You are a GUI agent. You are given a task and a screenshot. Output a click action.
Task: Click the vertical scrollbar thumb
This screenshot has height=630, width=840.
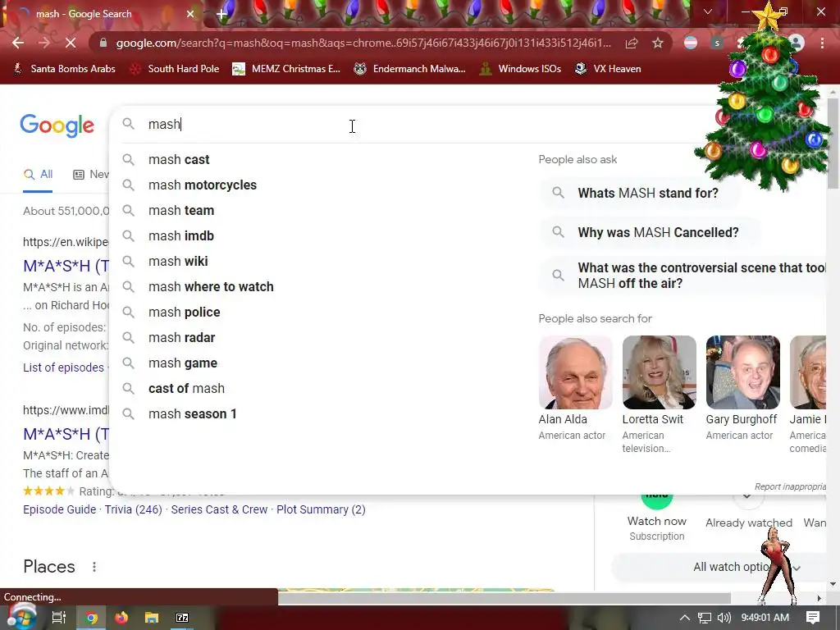click(833, 144)
